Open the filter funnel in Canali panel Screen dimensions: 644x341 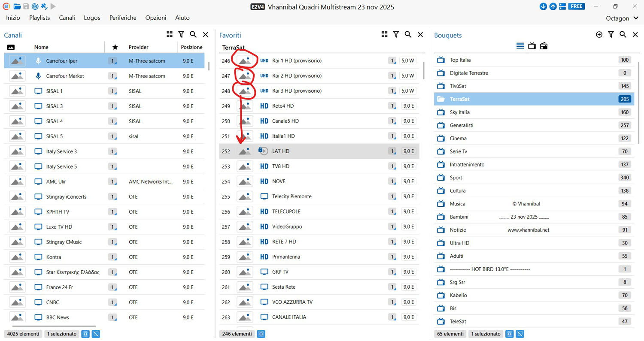coord(181,34)
